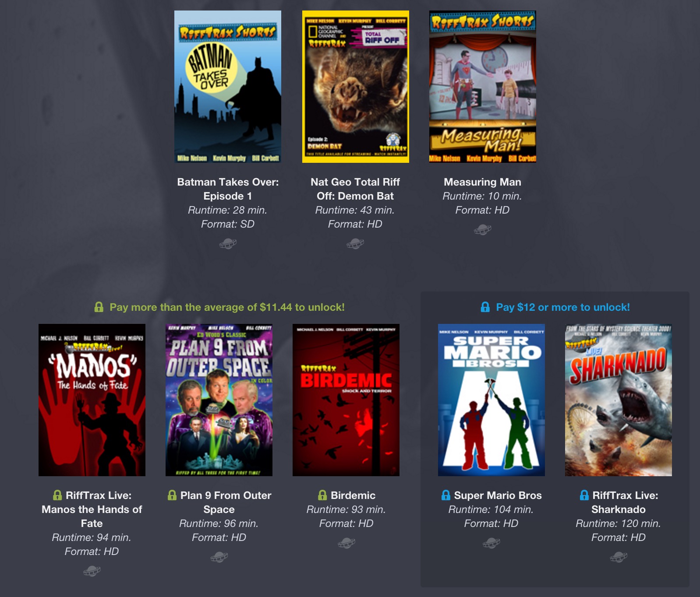Open the Batman Takes Over poster
The height and width of the screenshot is (597, 700).
[x=228, y=87]
